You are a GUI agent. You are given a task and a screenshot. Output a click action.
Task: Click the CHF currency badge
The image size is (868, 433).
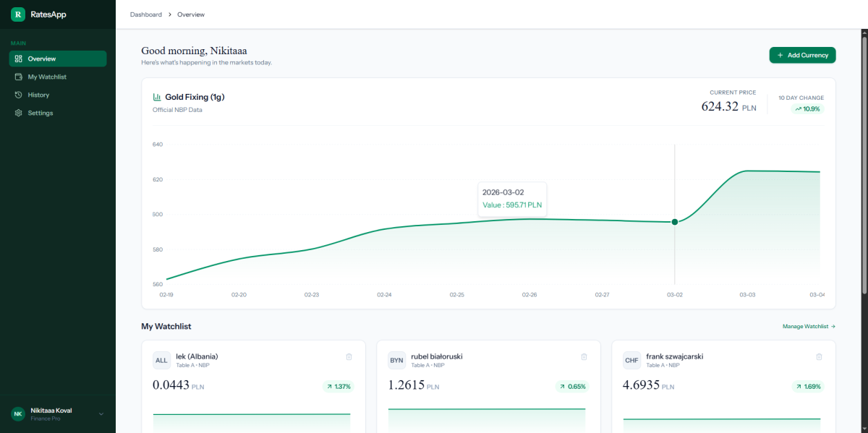631,360
